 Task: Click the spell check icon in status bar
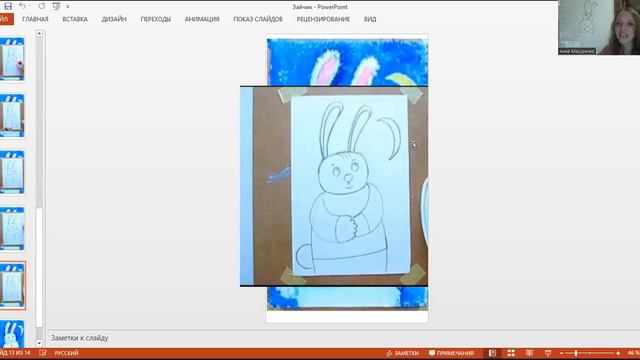pos(43,353)
